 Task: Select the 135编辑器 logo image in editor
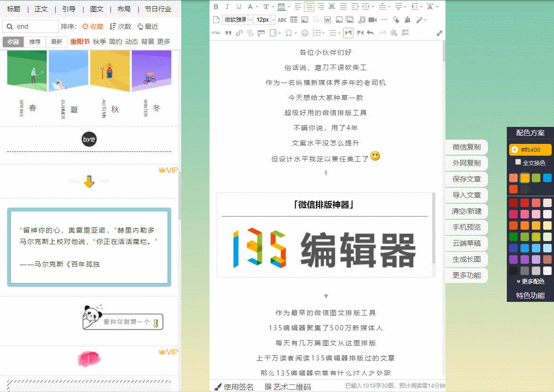pos(324,248)
